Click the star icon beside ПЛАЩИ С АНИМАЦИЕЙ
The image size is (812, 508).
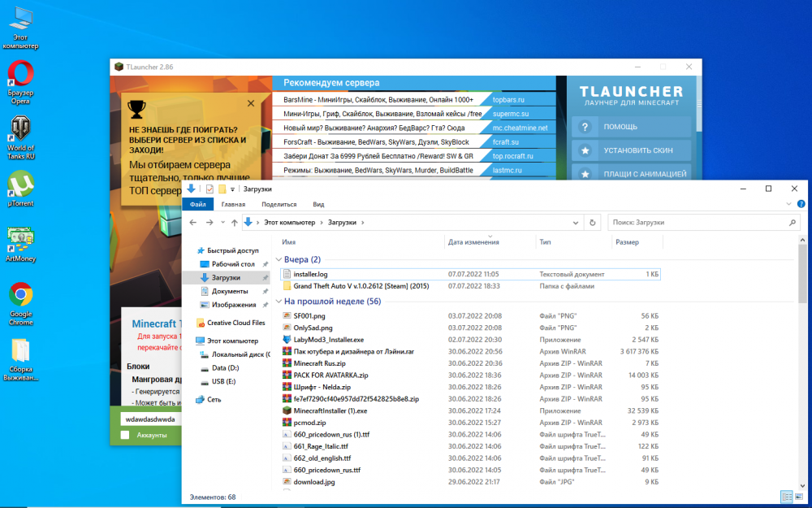point(585,174)
